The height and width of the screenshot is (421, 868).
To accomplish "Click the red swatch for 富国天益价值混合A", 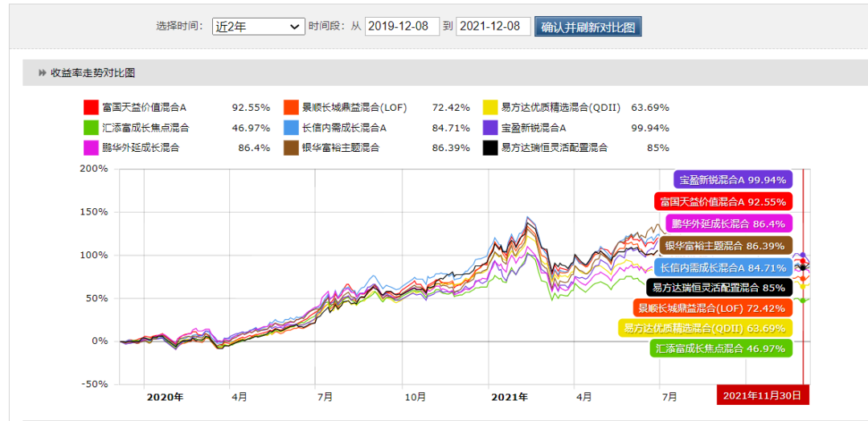I will [92, 108].
